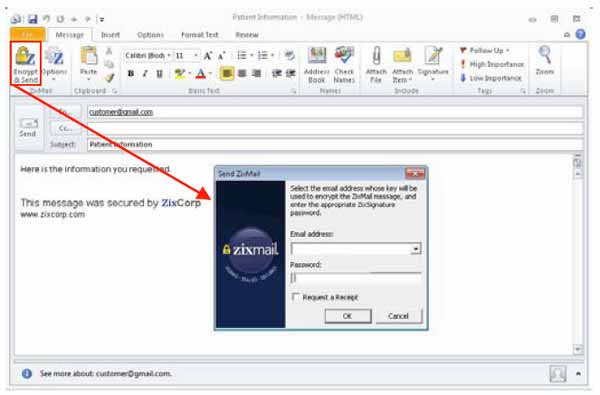Switch to the Options ribbon tab
The image size is (600, 395).
pyautogui.click(x=150, y=35)
